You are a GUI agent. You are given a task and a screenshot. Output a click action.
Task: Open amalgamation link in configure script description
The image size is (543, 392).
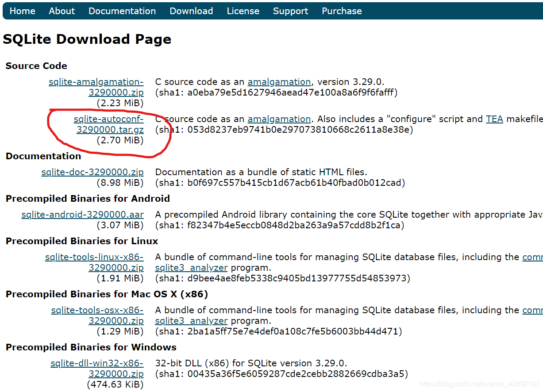(279, 119)
